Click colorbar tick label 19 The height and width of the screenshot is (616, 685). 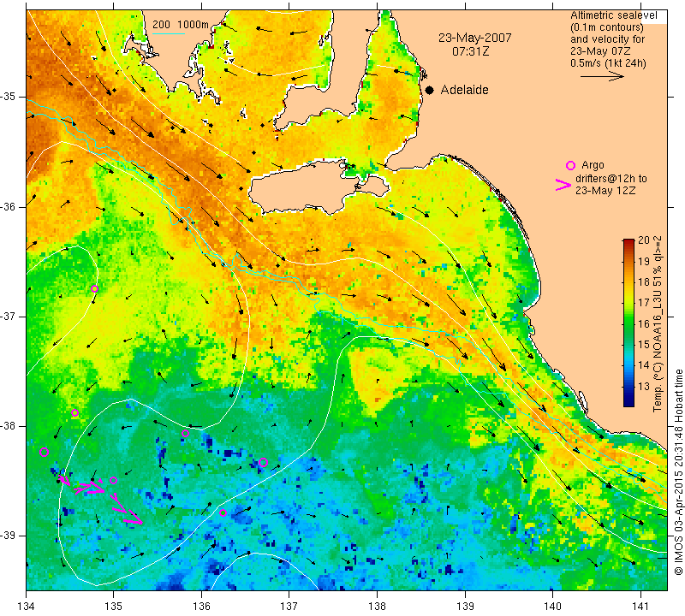644,261
